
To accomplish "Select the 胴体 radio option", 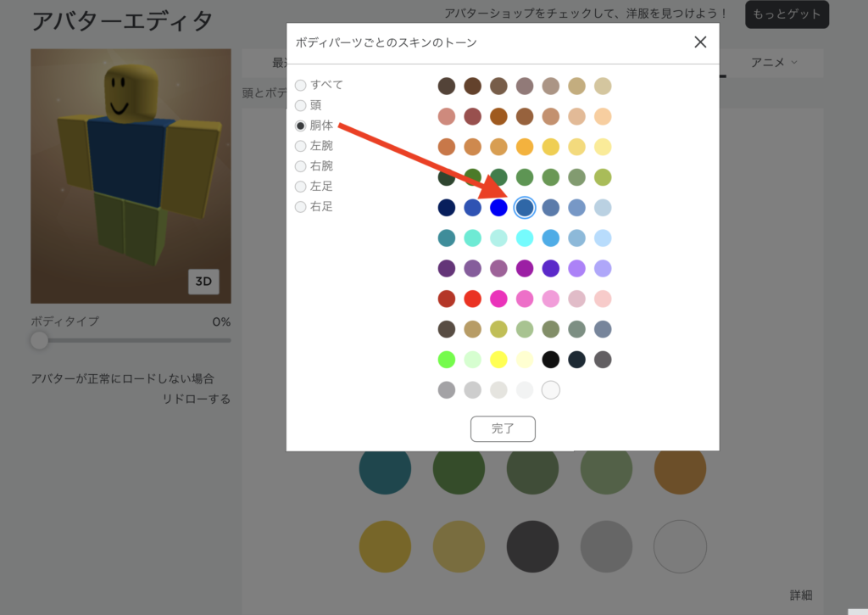I will (301, 126).
